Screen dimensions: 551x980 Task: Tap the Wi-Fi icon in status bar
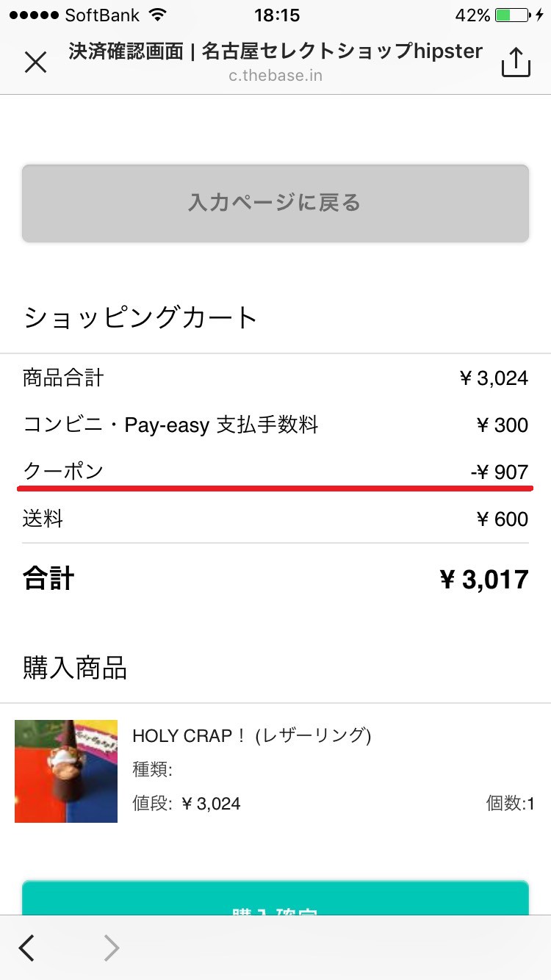pos(156,15)
